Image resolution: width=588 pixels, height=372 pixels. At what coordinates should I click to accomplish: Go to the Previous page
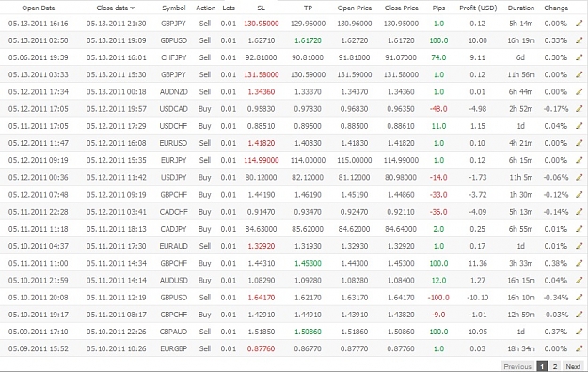[517, 366]
